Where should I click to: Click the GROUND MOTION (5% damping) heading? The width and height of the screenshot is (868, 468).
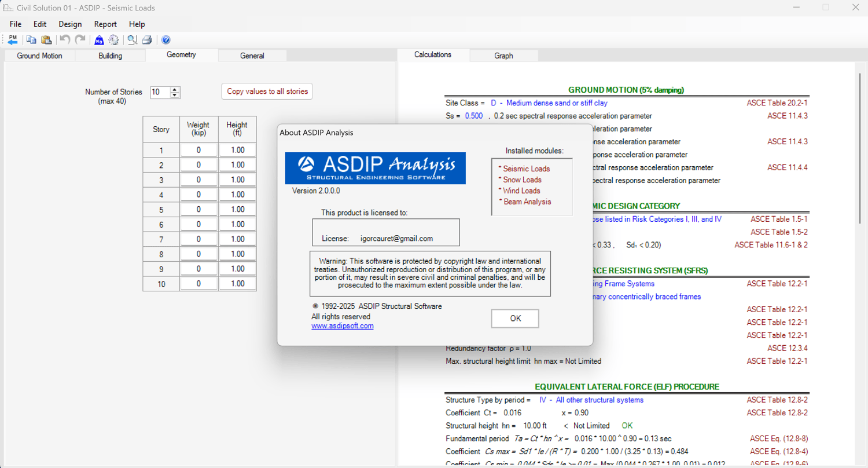click(626, 90)
